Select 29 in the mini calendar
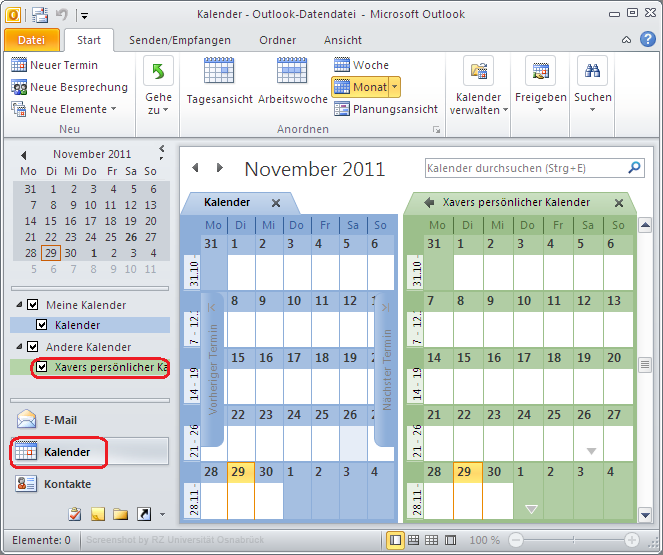This screenshot has width=663, height=555. (x=51, y=253)
